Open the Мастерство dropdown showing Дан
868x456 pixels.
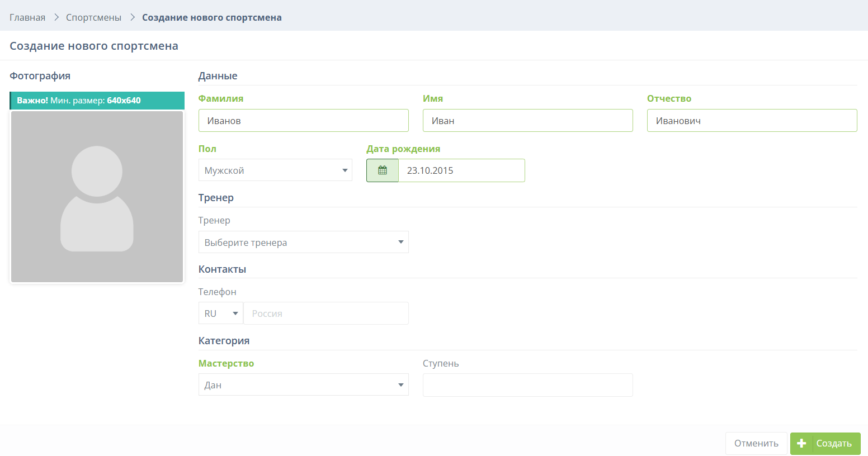(x=303, y=385)
